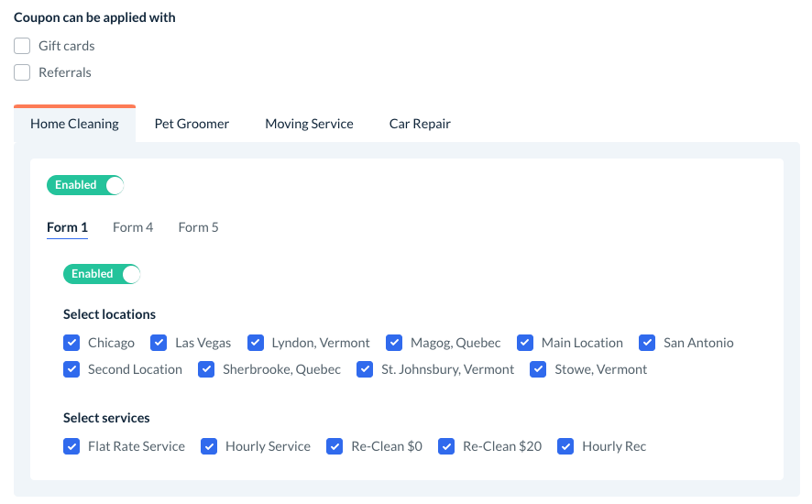Uncheck Magog, Quebec location

(x=394, y=343)
